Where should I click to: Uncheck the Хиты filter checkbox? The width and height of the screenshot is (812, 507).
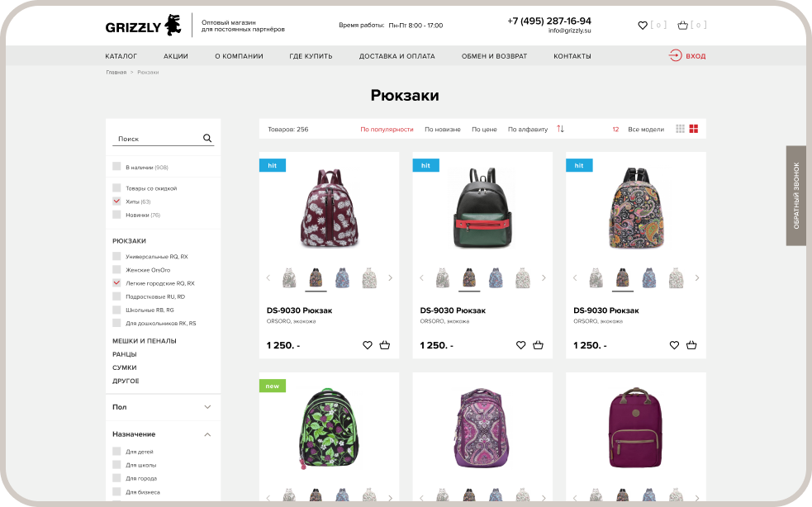pyautogui.click(x=116, y=201)
